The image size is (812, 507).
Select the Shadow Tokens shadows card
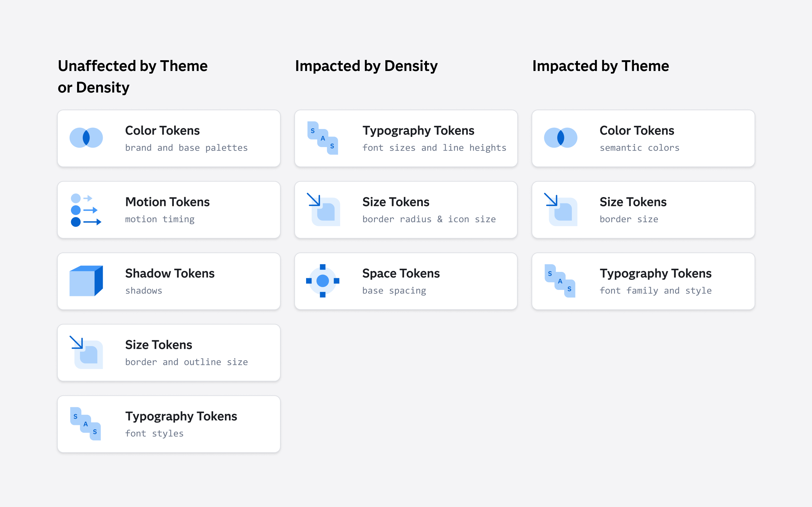tap(168, 281)
